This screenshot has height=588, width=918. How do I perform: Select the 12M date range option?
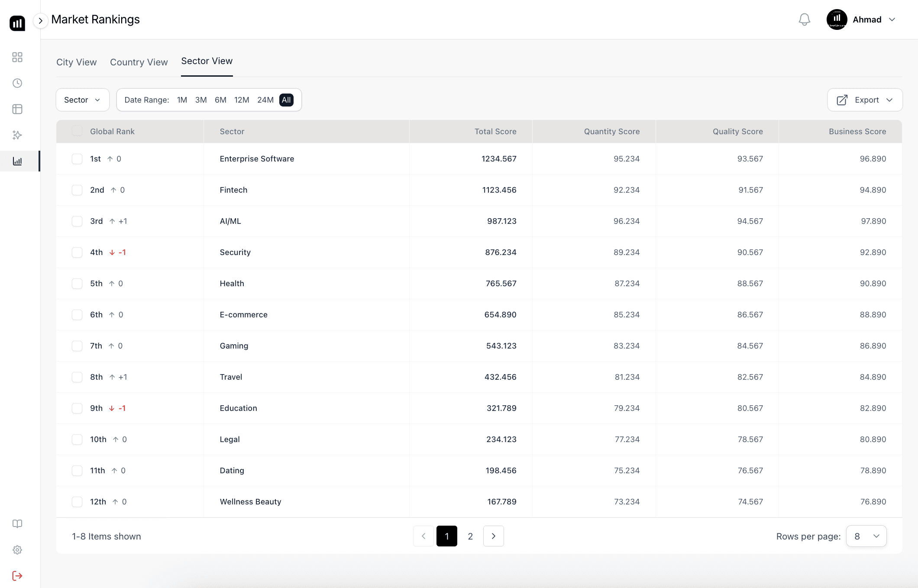pyautogui.click(x=241, y=100)
